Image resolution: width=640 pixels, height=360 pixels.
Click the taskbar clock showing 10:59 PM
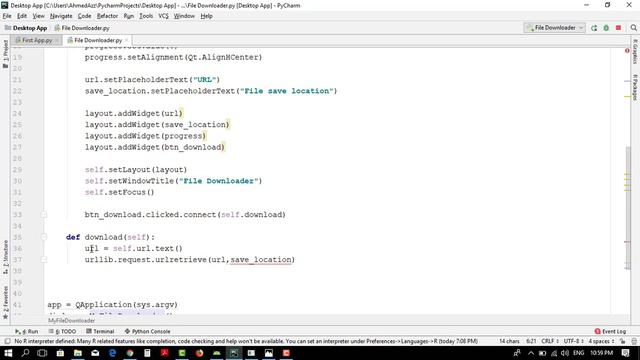pos(601,353)
